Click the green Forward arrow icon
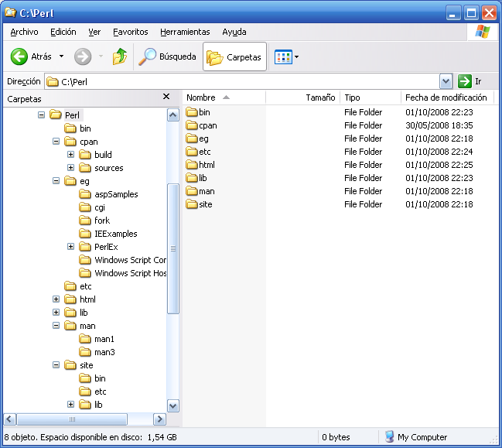502x448 pixels. [x=83, y=56]
